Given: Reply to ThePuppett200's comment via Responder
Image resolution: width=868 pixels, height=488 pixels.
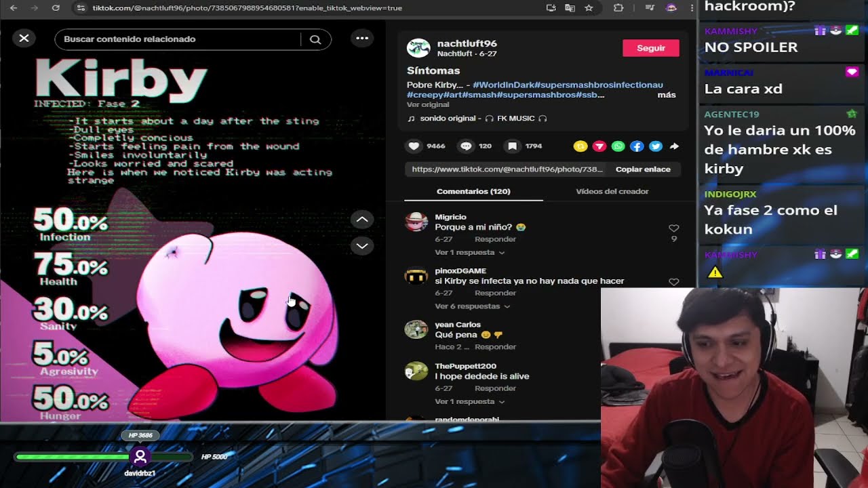Looking at the screenshot, I should tap(495, 388).
